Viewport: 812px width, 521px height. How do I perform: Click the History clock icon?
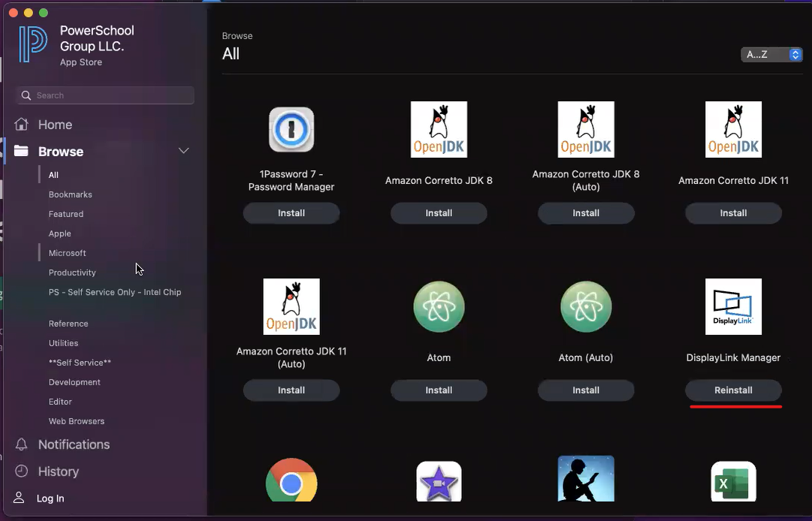click(x=21, y=471)
